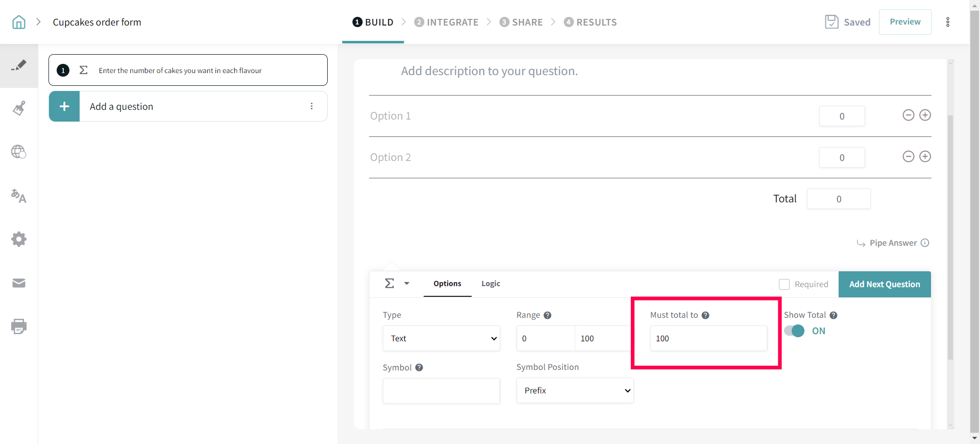Click the plus icon for Option 1
This screenshot has height=444, width=980.
pyautogui.click(x=925, y=115)
